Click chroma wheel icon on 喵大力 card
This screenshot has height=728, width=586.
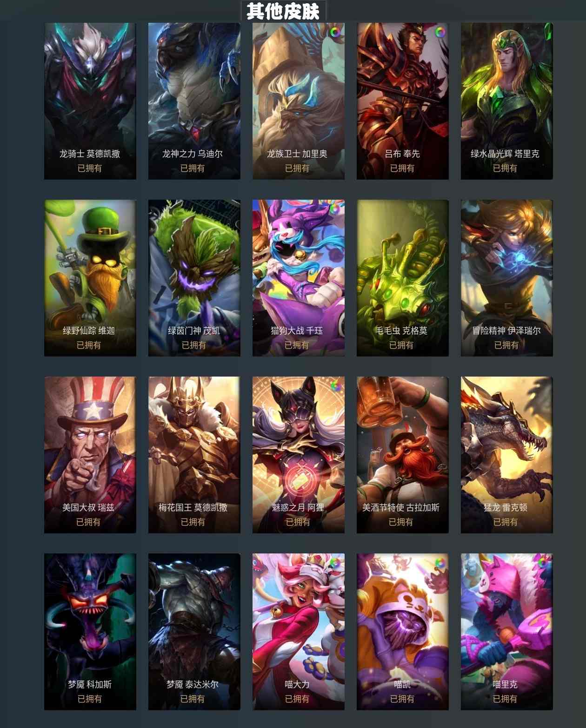pos(335,563)
